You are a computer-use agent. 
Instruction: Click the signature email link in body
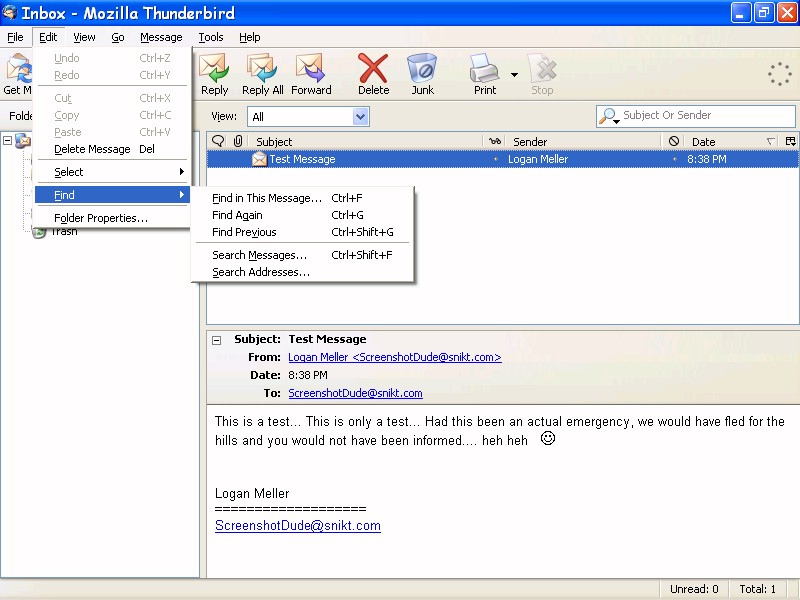coord(297,526)
